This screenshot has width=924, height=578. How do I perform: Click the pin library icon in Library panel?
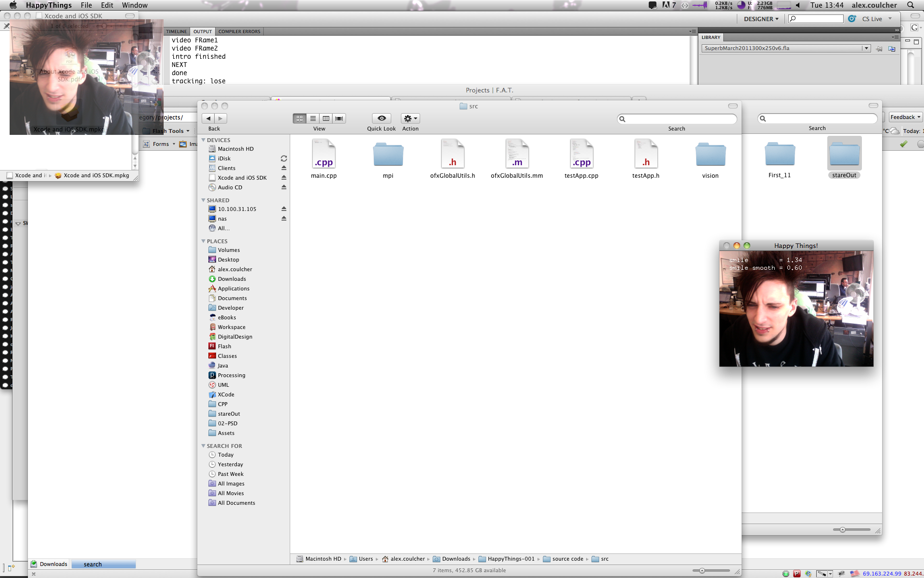click(879, 49)
